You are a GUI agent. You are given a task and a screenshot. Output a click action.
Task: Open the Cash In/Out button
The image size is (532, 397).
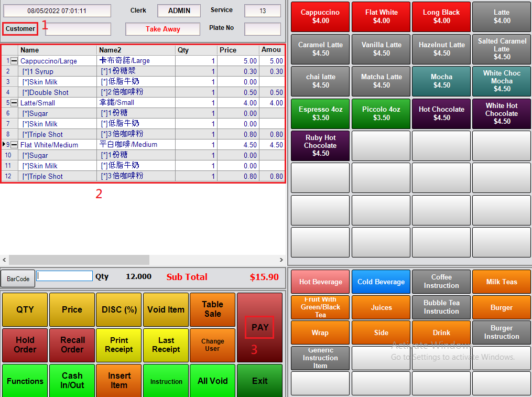pyautogui.click(x=72, y=381)
